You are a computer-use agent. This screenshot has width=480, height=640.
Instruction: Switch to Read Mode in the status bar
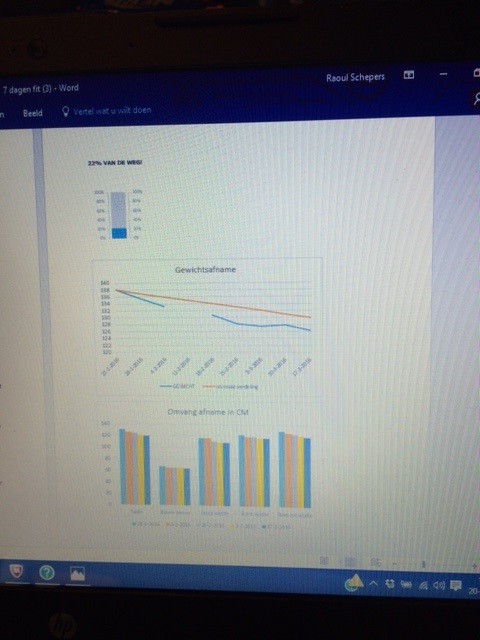[x=324, y=561]
